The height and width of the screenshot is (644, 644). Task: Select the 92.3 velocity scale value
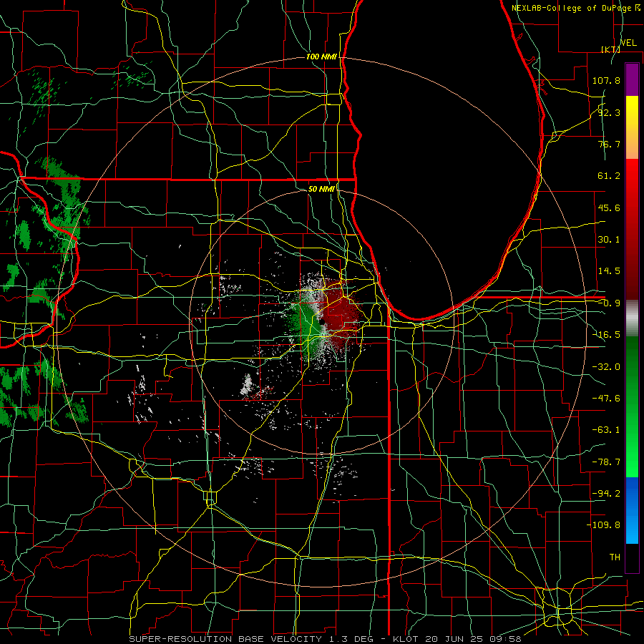tap(609, 112)
